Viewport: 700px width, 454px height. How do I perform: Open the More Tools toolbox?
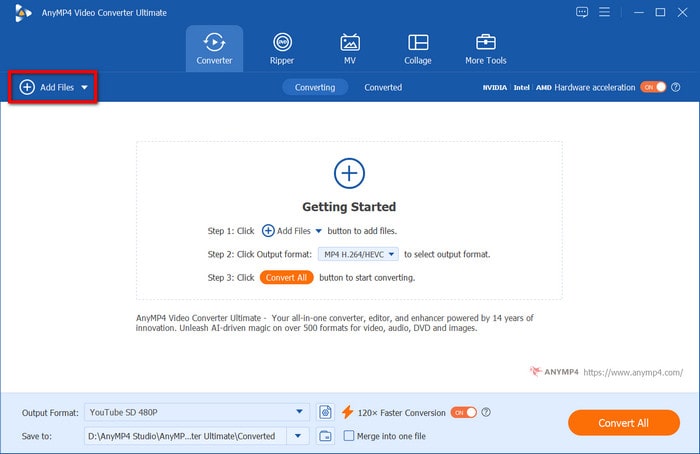(486, 48)
